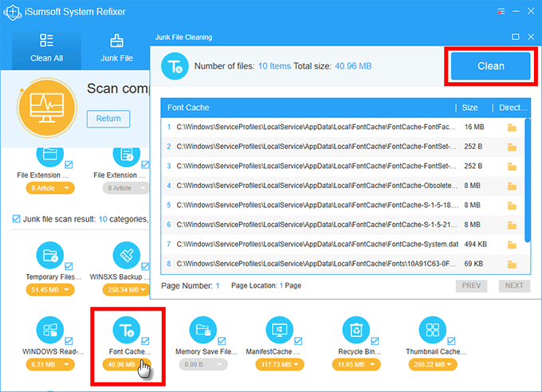The height and width of the screenshot is (392, 542).
Task: Select the FontCache-System.dat file path
Action: click(x=317, y=245)
